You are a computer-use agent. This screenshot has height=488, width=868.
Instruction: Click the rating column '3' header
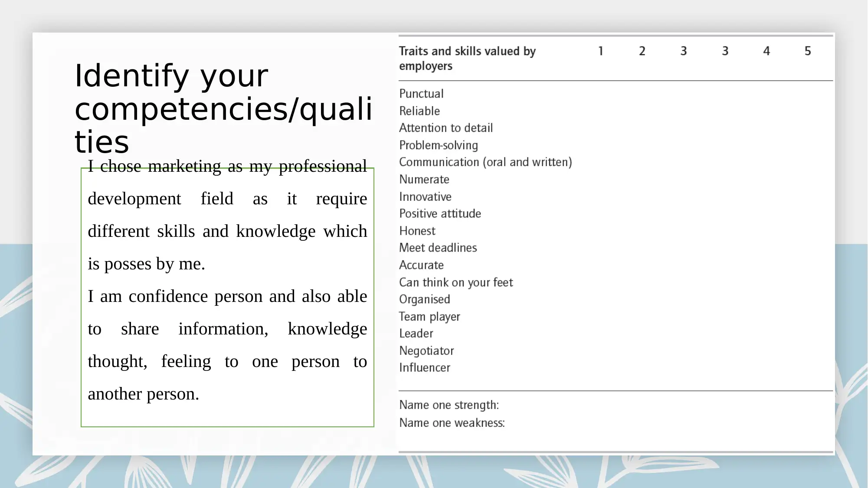(684, 51)
